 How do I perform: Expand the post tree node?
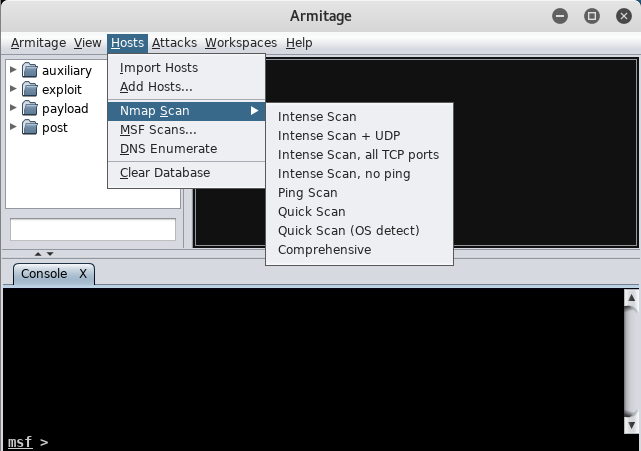click(x=13, y=126)
